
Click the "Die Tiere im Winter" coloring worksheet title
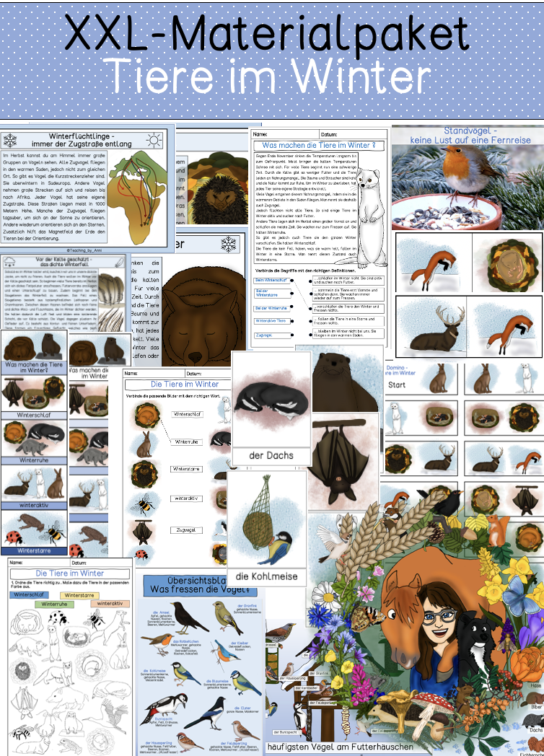[x=69, y=573]
